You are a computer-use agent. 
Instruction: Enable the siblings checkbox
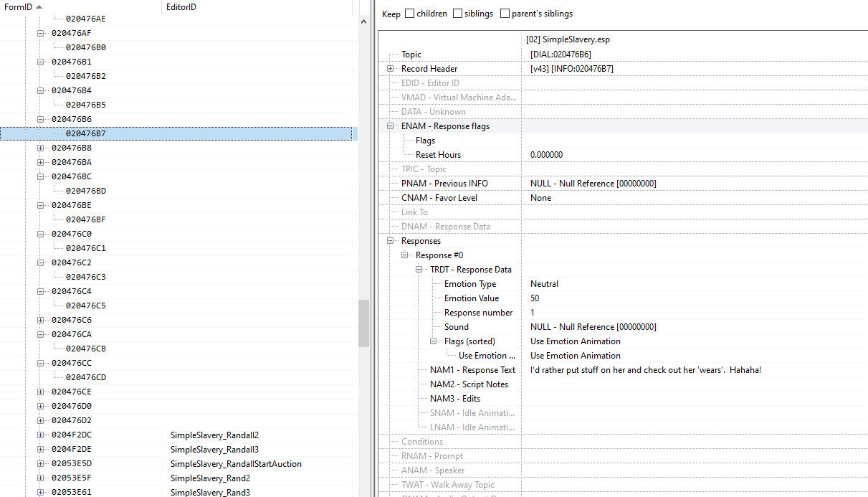pos(457,14)
